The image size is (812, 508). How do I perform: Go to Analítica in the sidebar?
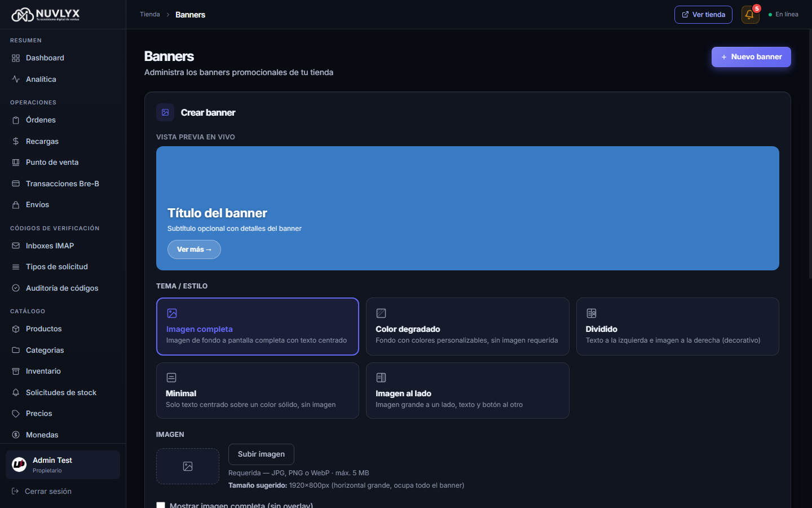63,80
